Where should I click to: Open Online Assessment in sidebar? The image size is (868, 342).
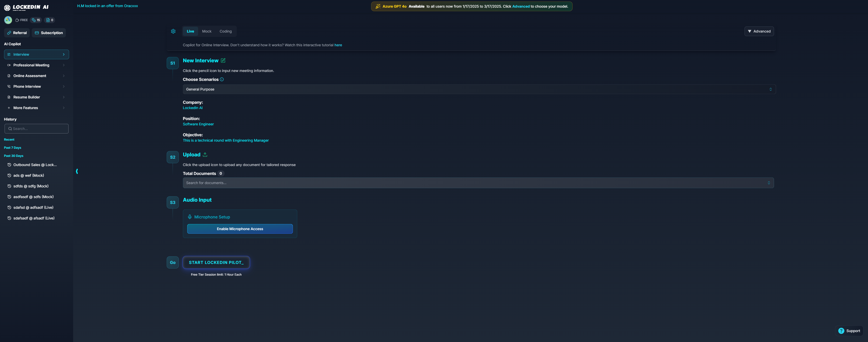click(36, 76)
